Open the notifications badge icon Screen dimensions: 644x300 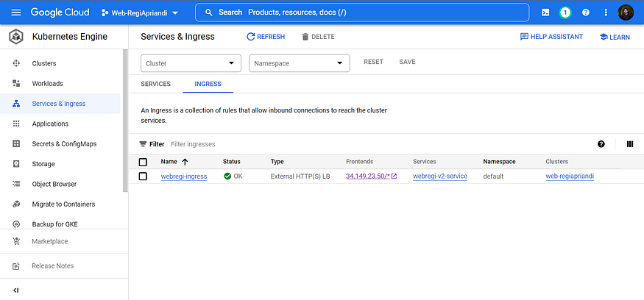[565, 12]
